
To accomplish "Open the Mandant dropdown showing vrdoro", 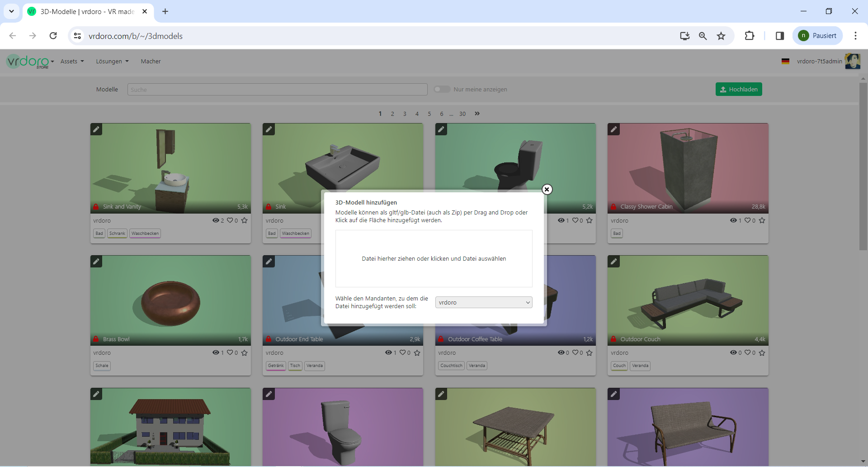I will coord(483,302).
